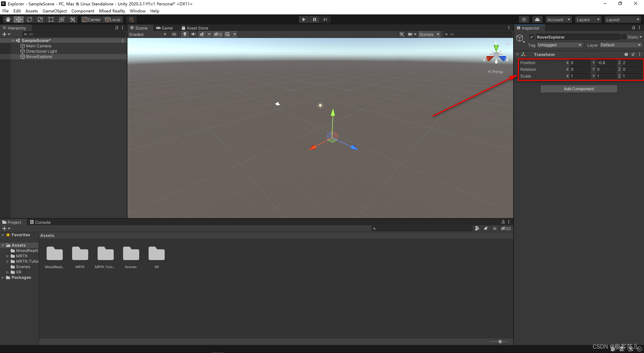The width and height of the screenshot is (644, 353).
Task: Click the Add Component button
Action: pyautogui.click(x=579, y=89)
